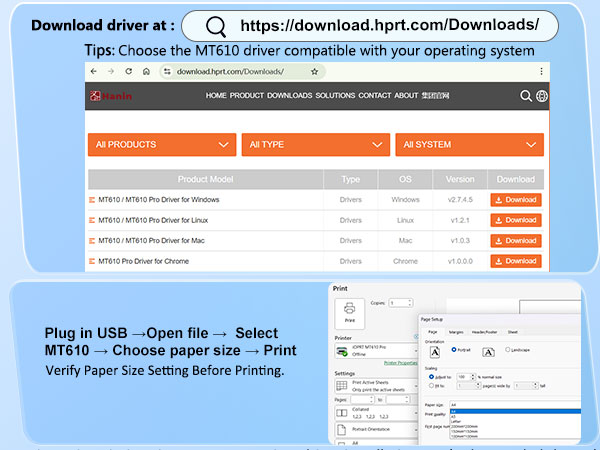Open SOLUTIONS in the Hanin navigation

pos(335,96)
